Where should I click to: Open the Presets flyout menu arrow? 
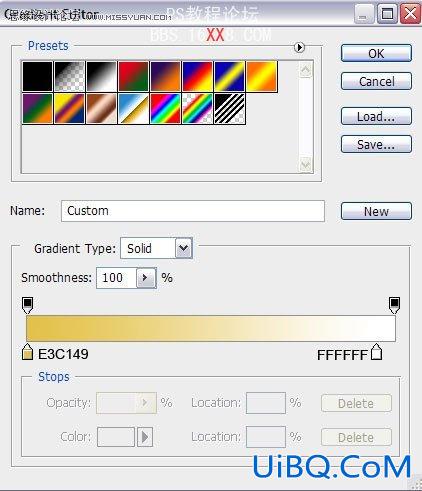[x=299, y=48]
